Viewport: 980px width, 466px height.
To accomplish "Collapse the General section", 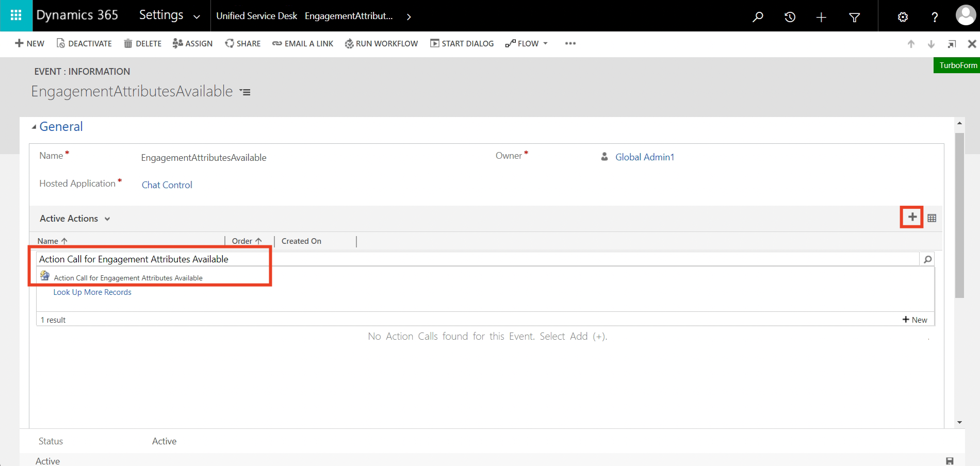I will pyautogui.click(x=34, y=127).
